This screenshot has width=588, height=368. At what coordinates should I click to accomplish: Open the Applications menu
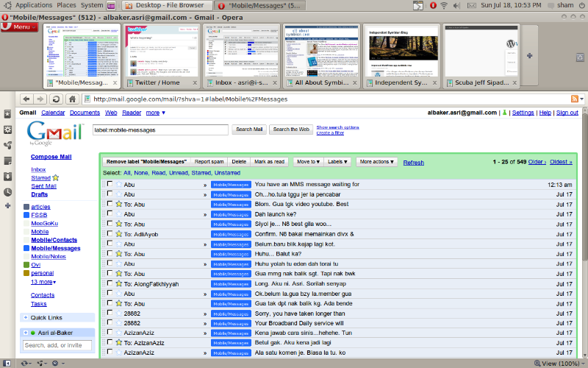click(x=33, y=5)
